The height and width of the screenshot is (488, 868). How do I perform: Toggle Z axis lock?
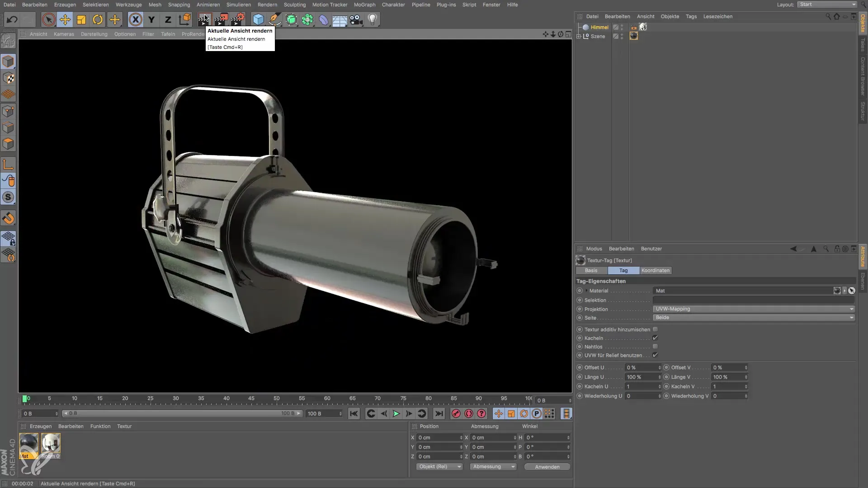(168, 19)
